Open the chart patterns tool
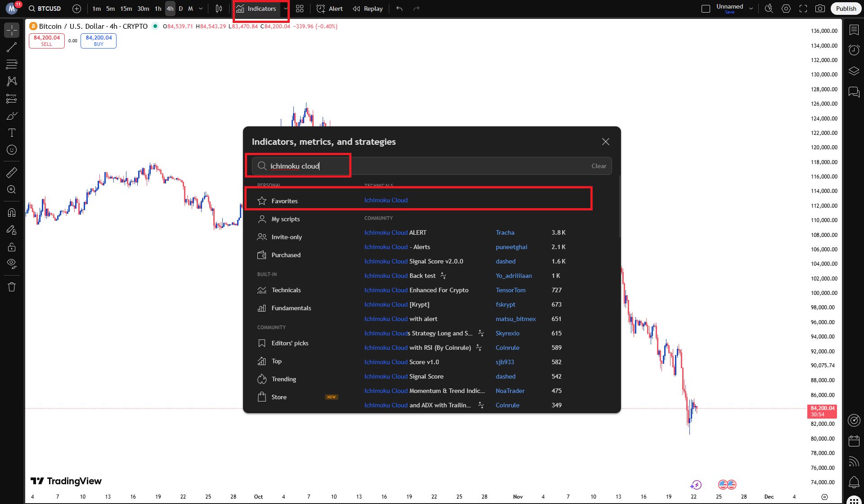The height and width of the screenshot is (504, 864). (12, 81)
